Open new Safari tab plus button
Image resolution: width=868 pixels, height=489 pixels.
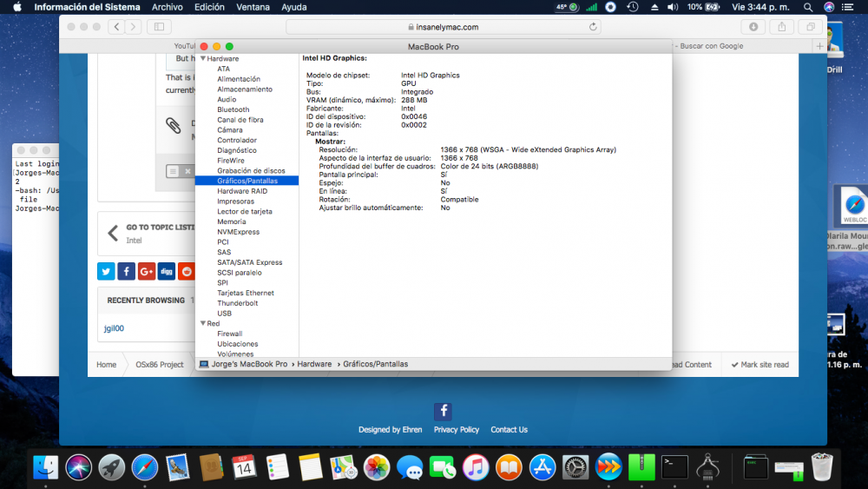(819, 46)
